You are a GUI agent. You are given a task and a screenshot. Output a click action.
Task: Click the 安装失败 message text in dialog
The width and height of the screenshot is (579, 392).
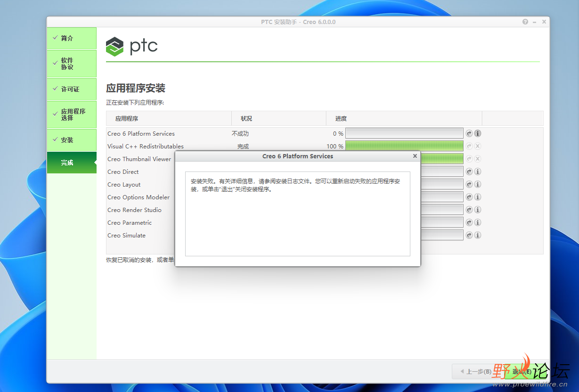pyautogui.click(x=295, y=185)
